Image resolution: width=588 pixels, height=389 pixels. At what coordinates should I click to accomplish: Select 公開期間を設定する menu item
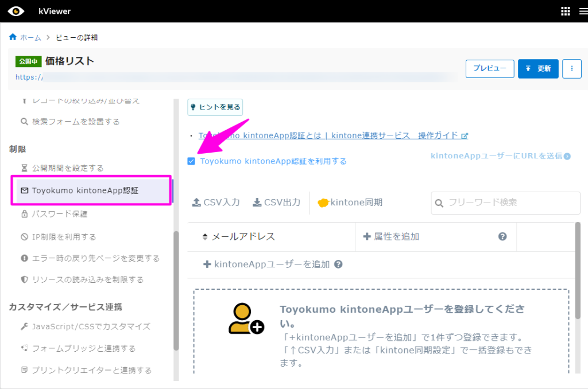[x=68, y=168]
